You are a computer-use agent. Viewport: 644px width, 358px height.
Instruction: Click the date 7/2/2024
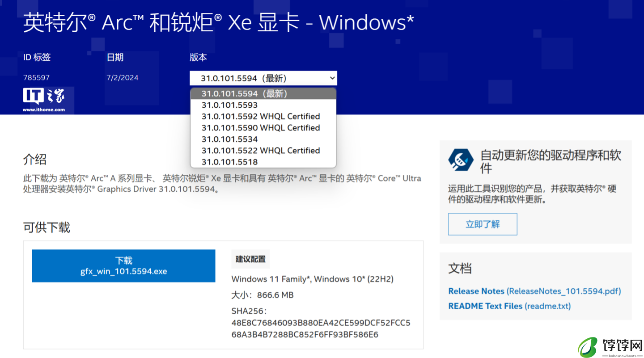122,78
